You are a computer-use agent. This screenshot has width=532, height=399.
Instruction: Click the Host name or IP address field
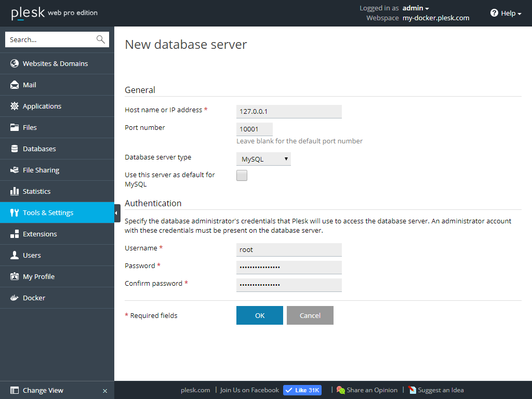click(x=289, y=112)
